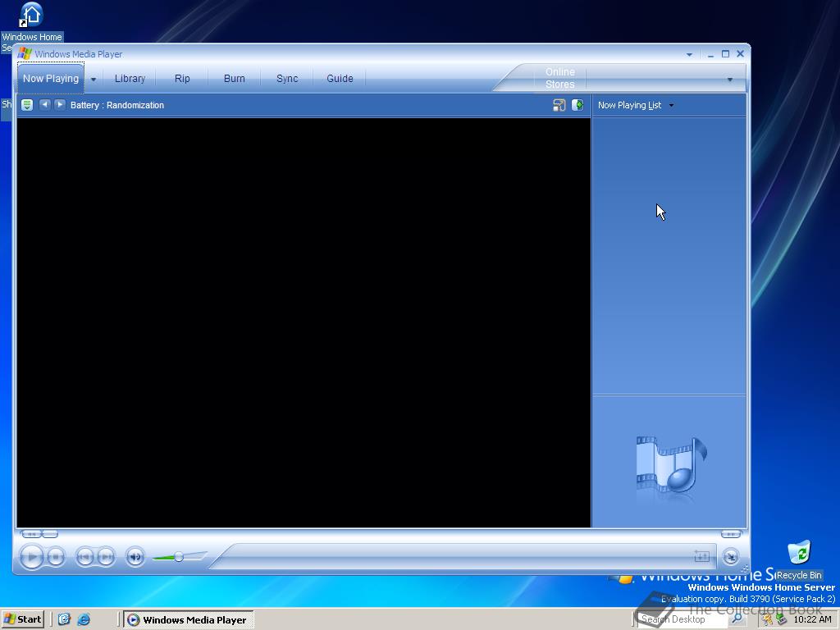Click the first system tray icon

[x=768, y=620]
